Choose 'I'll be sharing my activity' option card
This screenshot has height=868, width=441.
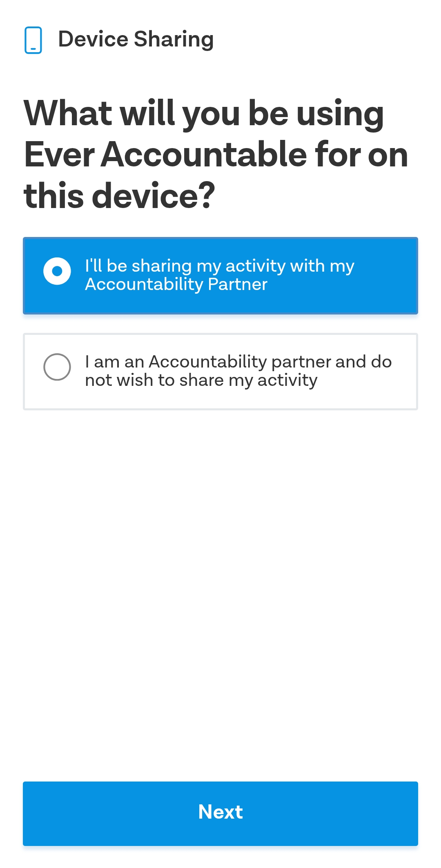220,276
